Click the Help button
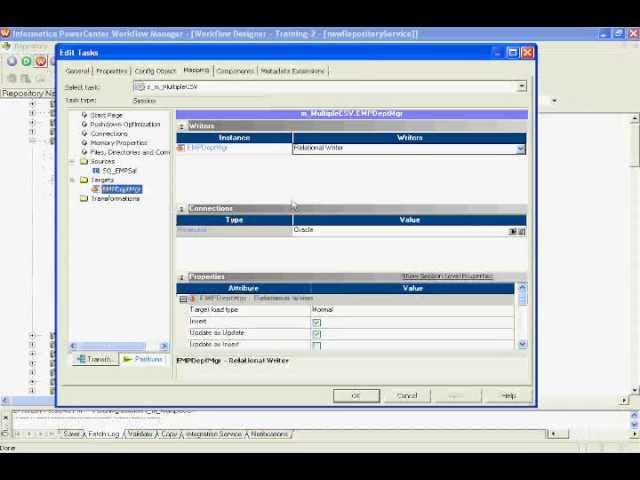This screenshot has height=480, width=640. [509, 396]
